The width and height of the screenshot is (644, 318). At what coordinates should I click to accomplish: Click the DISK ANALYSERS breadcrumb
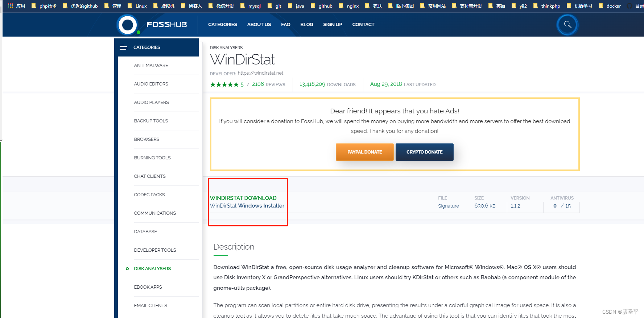pos(226,48)
